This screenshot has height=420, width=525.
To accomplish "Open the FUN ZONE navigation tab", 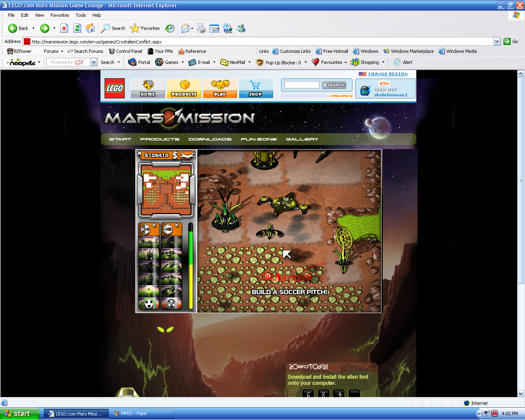I will pyautogui.click(x=258, y=139).
